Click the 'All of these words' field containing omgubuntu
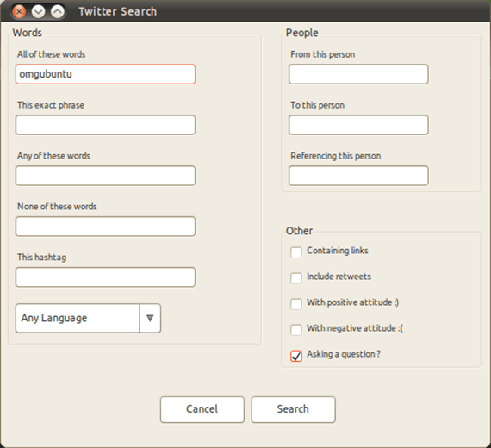 (106, 74)
